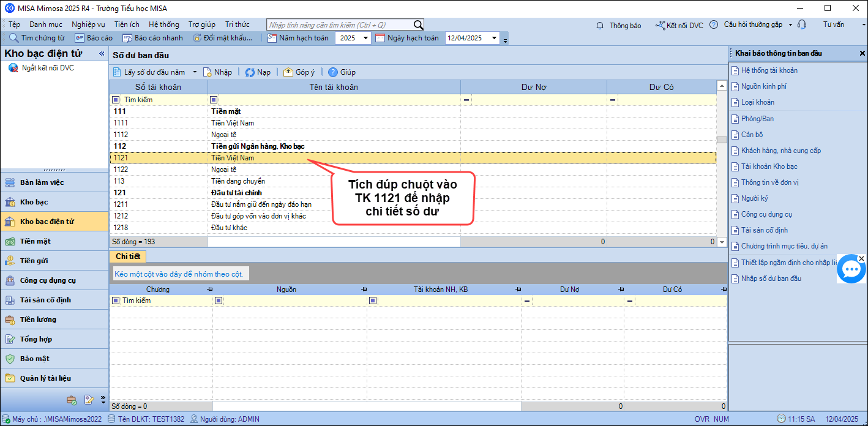Expand the Lấy số dư đầu năm dropdown arrow

[x=195, y=72]
